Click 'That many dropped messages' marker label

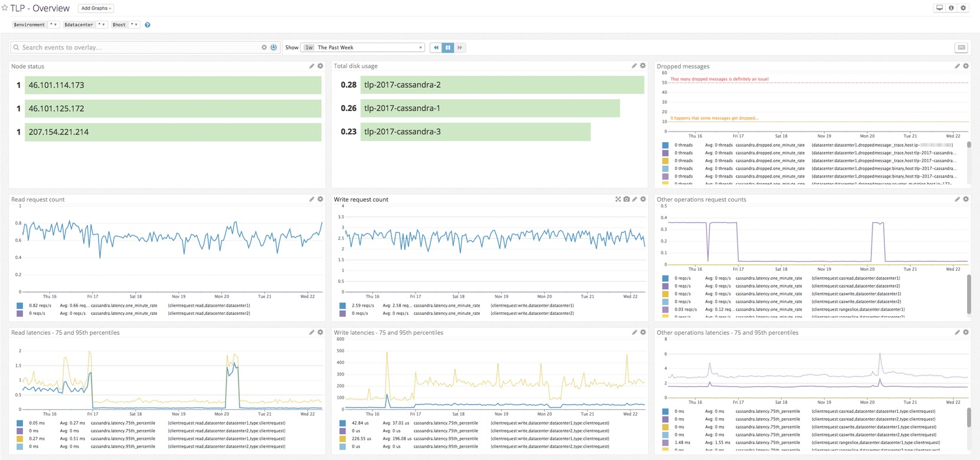[x=719, y=79]
